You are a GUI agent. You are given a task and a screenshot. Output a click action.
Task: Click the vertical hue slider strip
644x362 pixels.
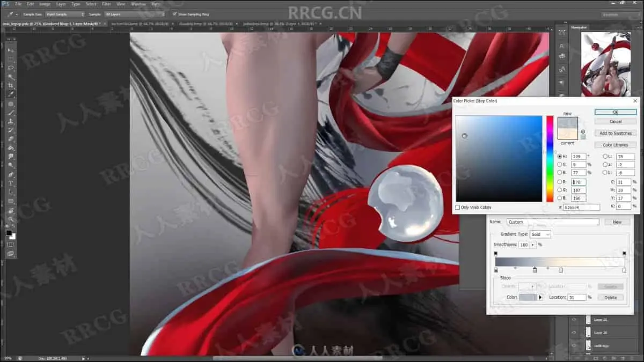[x=550, y=159]
